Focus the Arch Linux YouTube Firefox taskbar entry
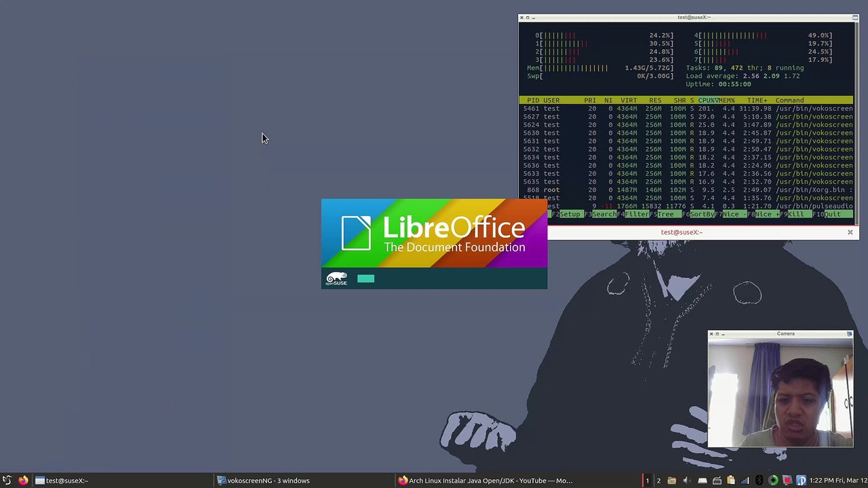The width and height of the screenshot is (868, 488). 486,481
